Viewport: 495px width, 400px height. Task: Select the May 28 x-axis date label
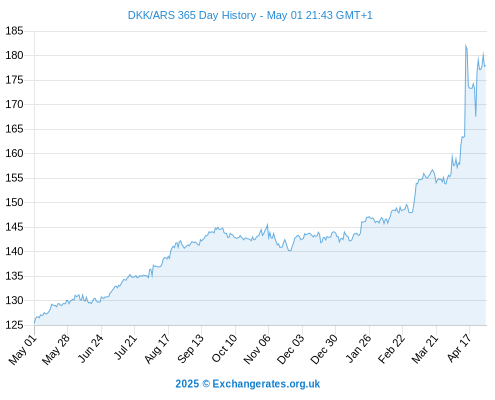56,349
